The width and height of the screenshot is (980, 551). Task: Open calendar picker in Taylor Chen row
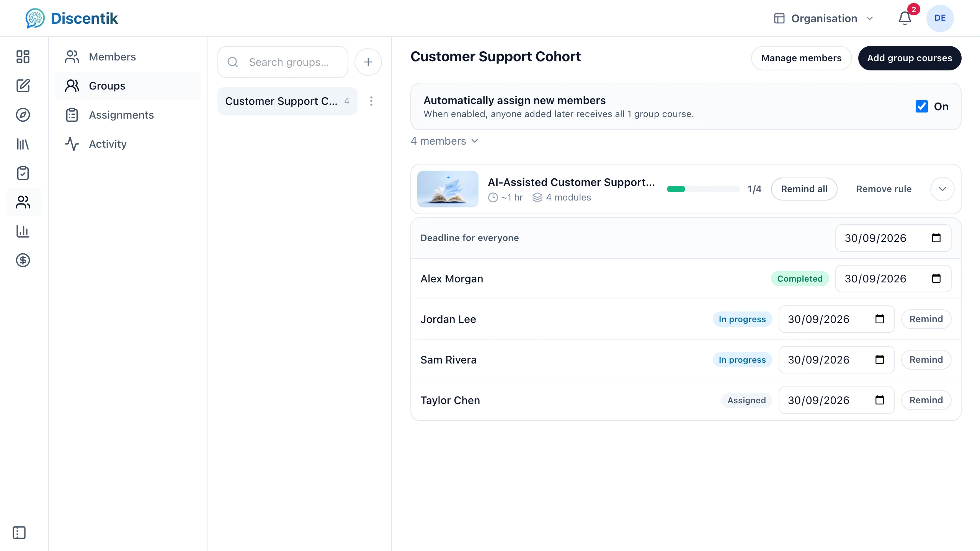pos(879,400)
